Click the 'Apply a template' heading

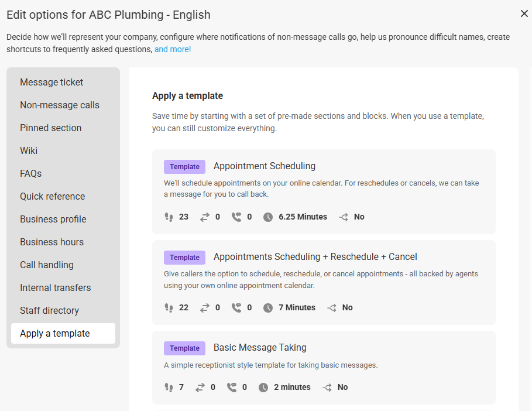[x=187, y=95]
